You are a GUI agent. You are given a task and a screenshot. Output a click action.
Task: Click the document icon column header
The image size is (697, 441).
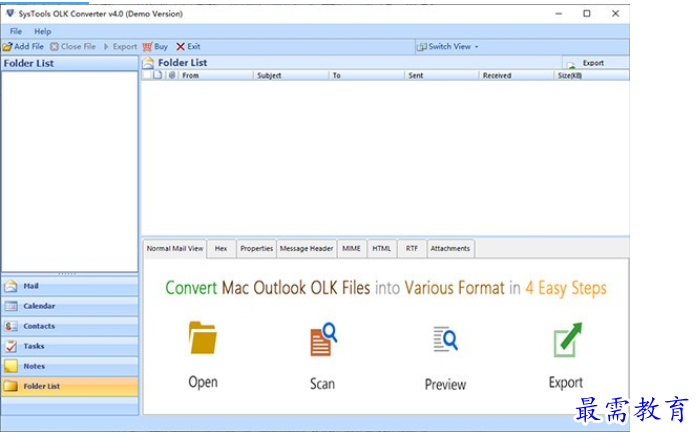157,75
